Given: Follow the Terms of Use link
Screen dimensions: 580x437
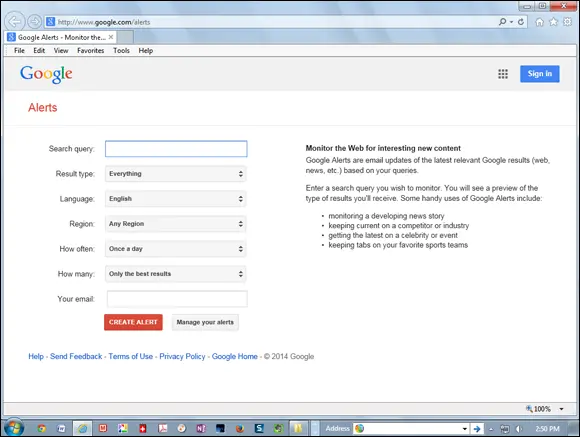Looking at the screenshot, I should coord(131,356).
